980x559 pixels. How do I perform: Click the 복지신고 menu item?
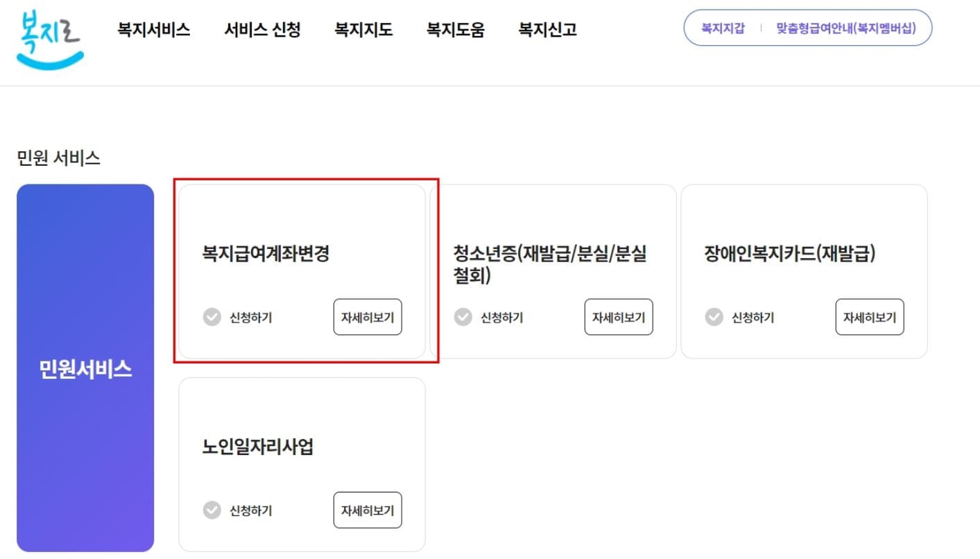pyautogui.click(x=547, y=30)
